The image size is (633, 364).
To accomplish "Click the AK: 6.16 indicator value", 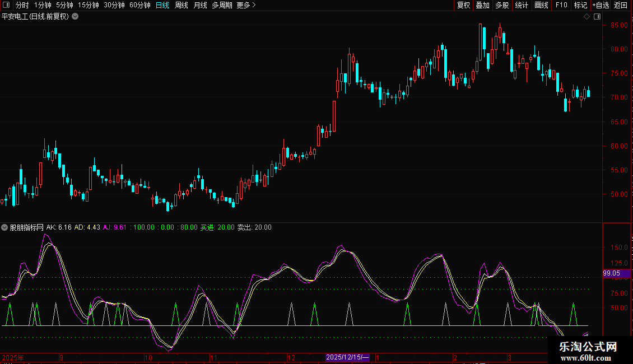I will tap(59, 227).
